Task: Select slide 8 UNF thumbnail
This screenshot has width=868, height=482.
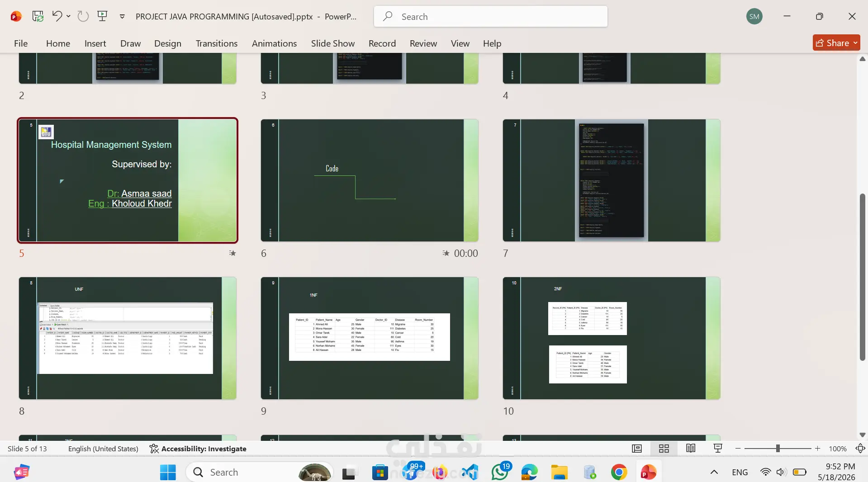Action: coord(128,338)
